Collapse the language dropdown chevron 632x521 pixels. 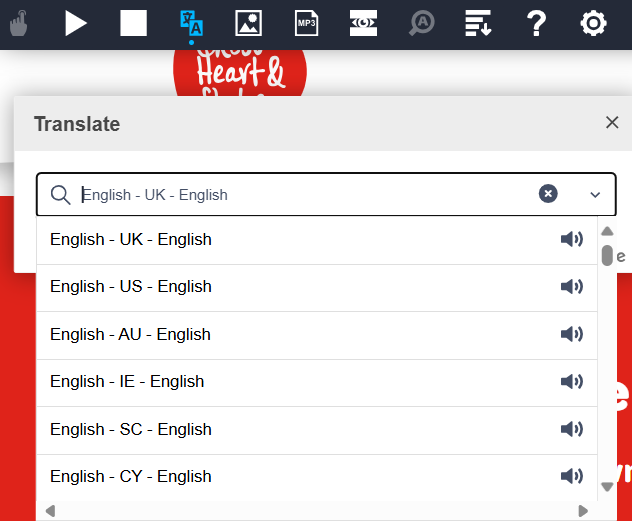[x=596, y=195]
